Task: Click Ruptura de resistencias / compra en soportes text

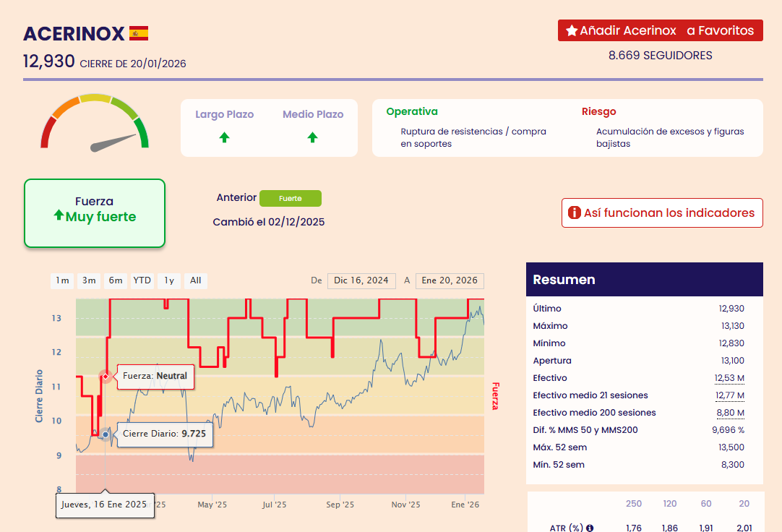Action: pyautogui.click(x=473, y=137)
